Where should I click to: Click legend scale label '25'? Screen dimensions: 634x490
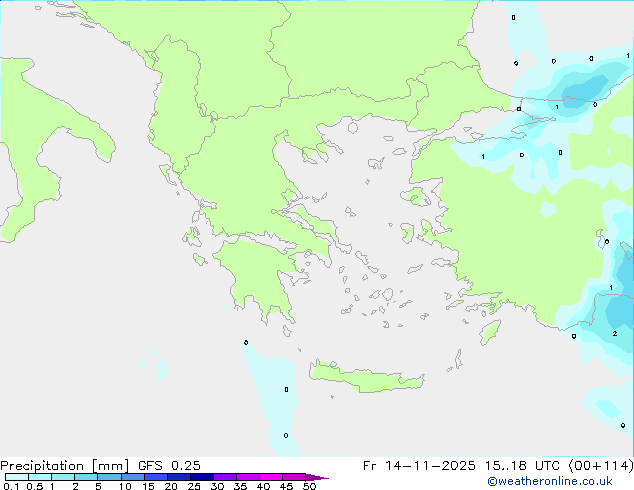194,486
